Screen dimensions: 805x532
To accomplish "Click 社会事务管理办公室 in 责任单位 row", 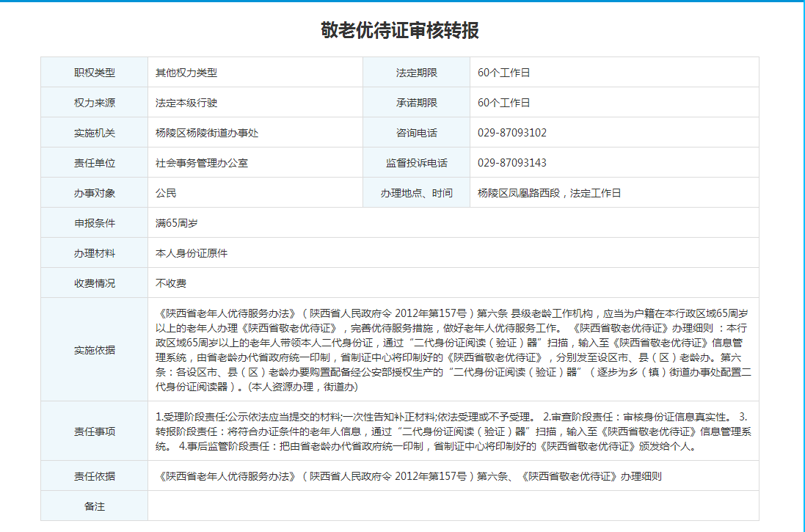I will click(202, 163).
